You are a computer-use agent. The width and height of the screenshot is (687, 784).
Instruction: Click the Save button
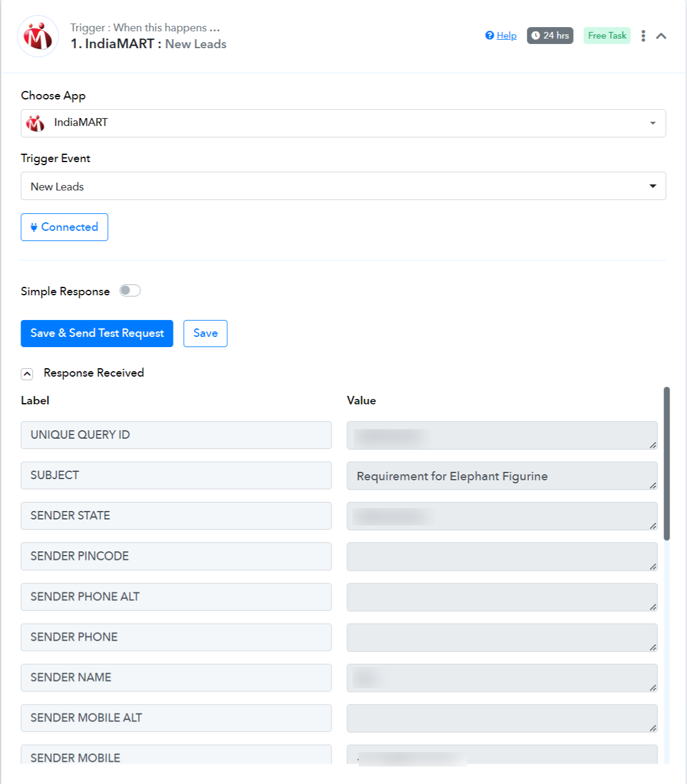coord(205,333)
